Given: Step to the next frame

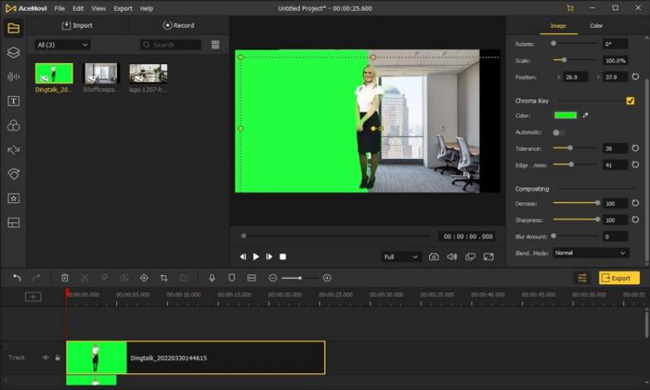Looking at the screenshot, I should coord(269,257).
